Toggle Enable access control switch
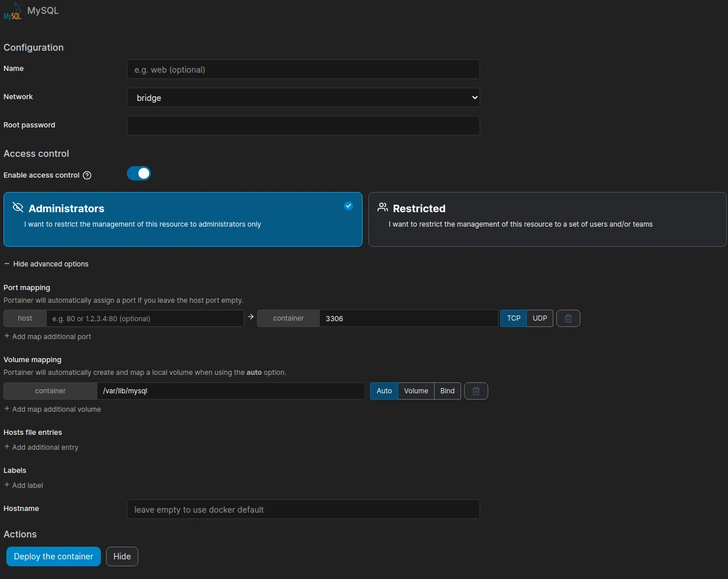Image resolution: width=728 pixels, height=579 pixels. [139, 174]
